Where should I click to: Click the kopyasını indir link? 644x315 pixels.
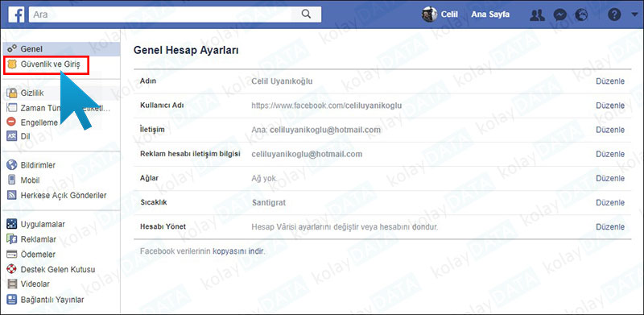pyautogui.click(x=238, y=251)
